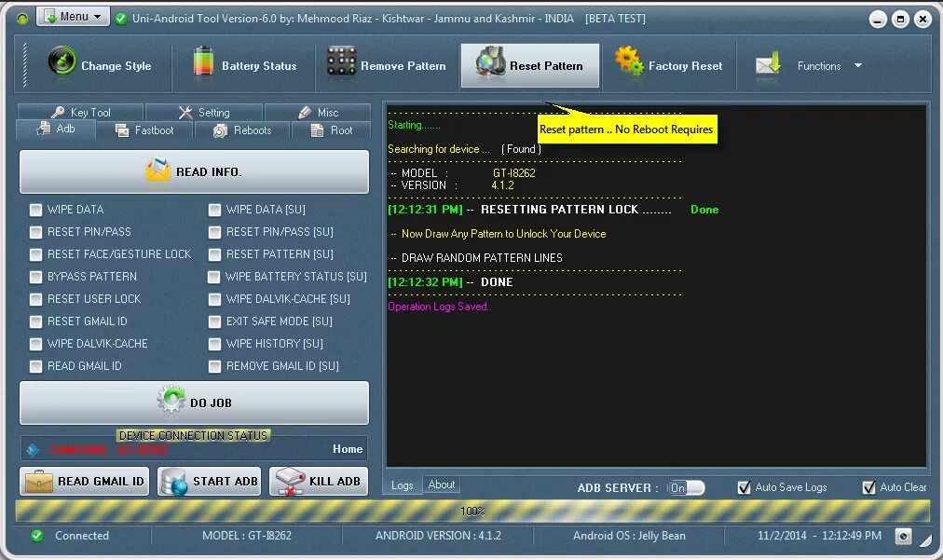Screen dimensions: 943x560
Task: Click the START ADB button
Action: [x=210, y=481]
